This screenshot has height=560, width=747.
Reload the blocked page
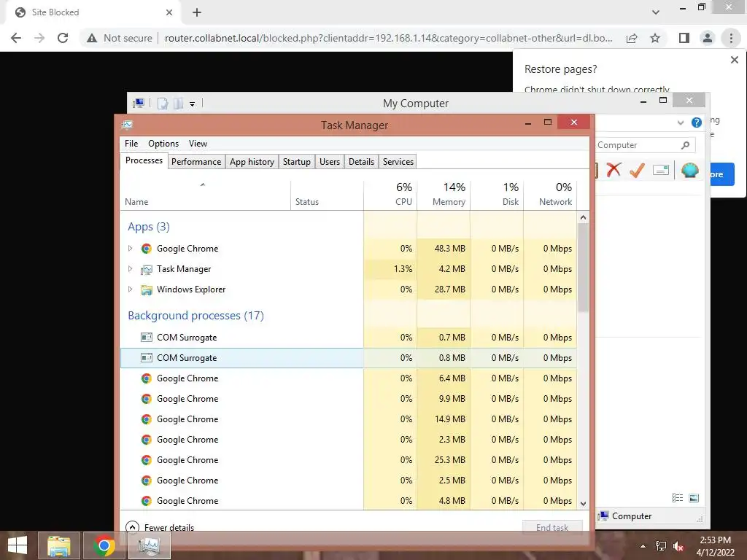(x=63, y=38)
